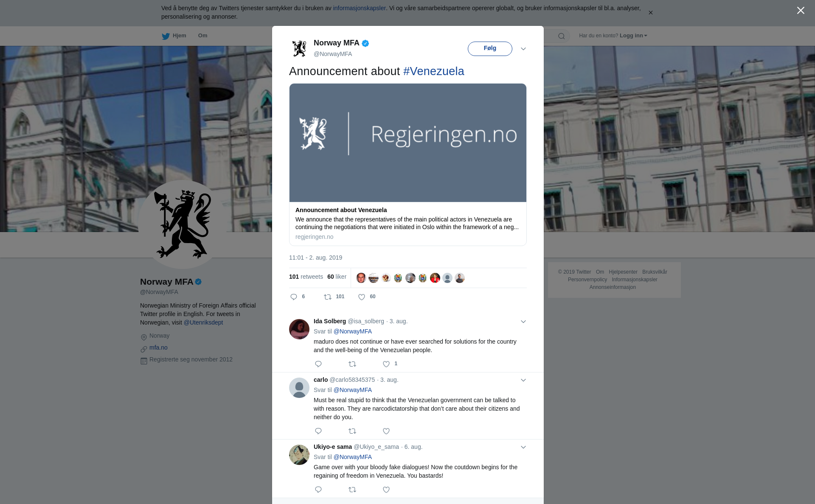The image size is (815, 504).
Task: Open the #Venezuela hashtag link
Action: (x=433, y=71)
